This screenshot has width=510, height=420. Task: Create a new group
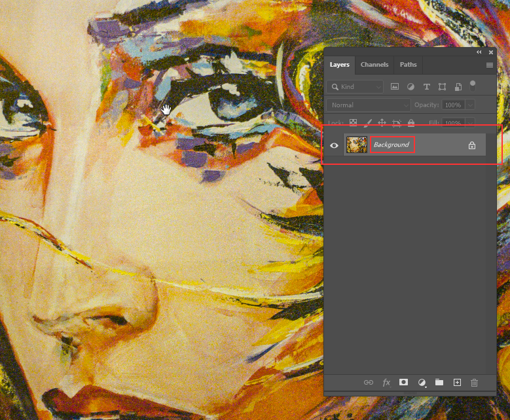pyautogui.click(x=439, y=382)
